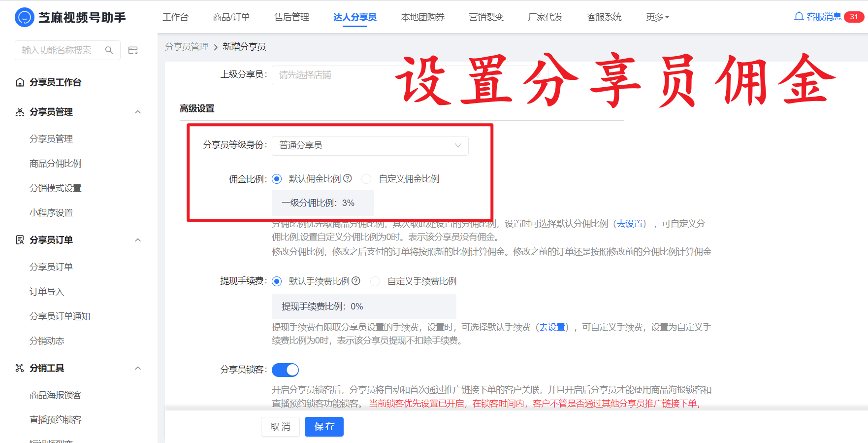The image size is (868, 443).
Task: Click the 保存 button
Action: tap(324, 427)
